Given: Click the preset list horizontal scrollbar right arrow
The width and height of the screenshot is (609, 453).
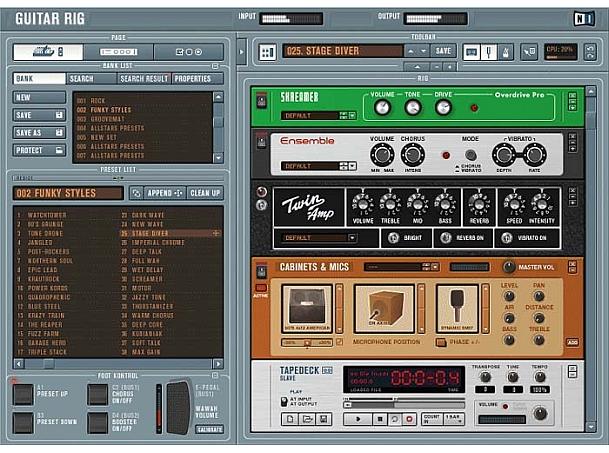Looking at the screenshot, I should 218,364.
